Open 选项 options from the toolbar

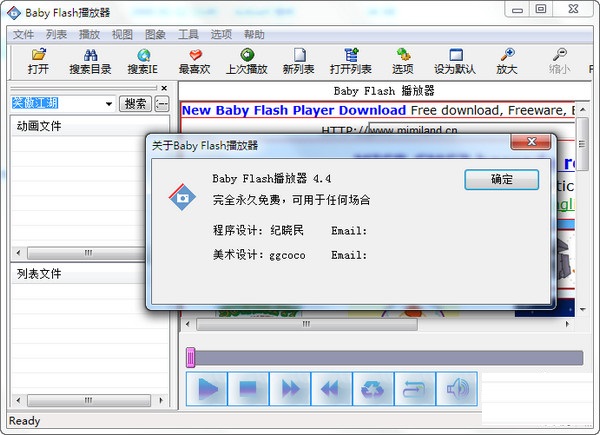coord(402,60)
